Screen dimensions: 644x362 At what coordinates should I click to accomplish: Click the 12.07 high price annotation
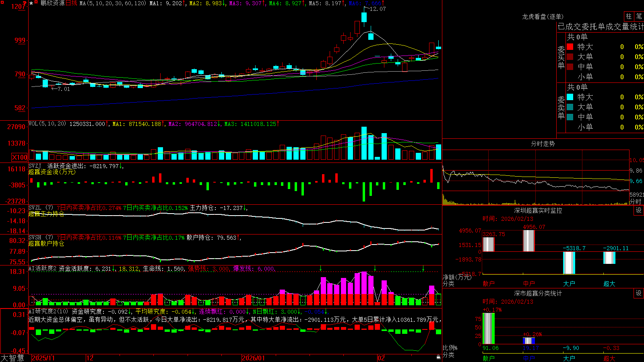(x=378, y=9)
